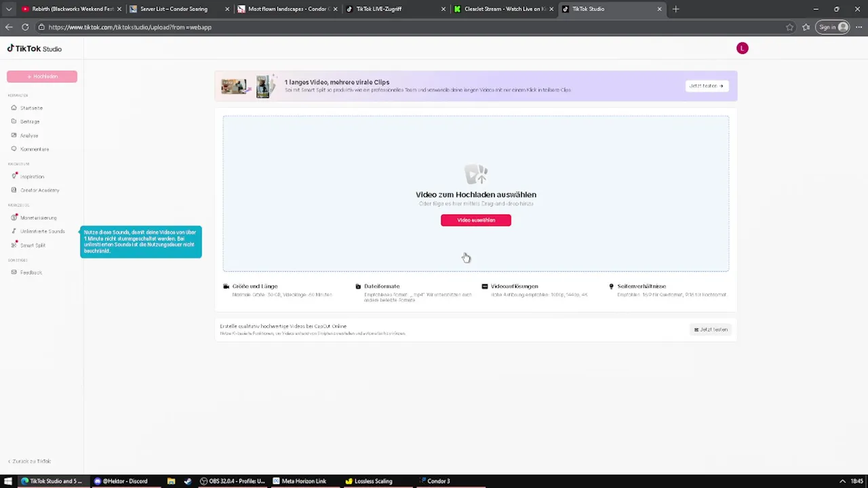
Task: Show hidden system tray icons
Action: coord(842,481)
